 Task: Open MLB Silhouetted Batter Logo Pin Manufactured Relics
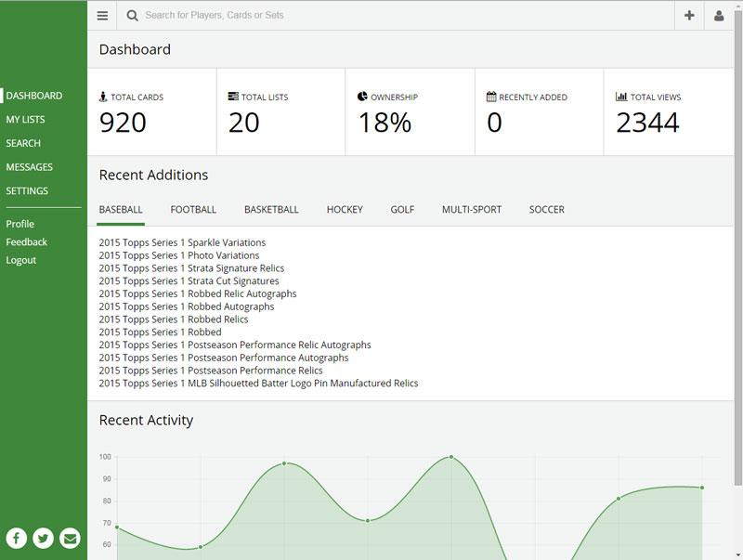[259, 384]
